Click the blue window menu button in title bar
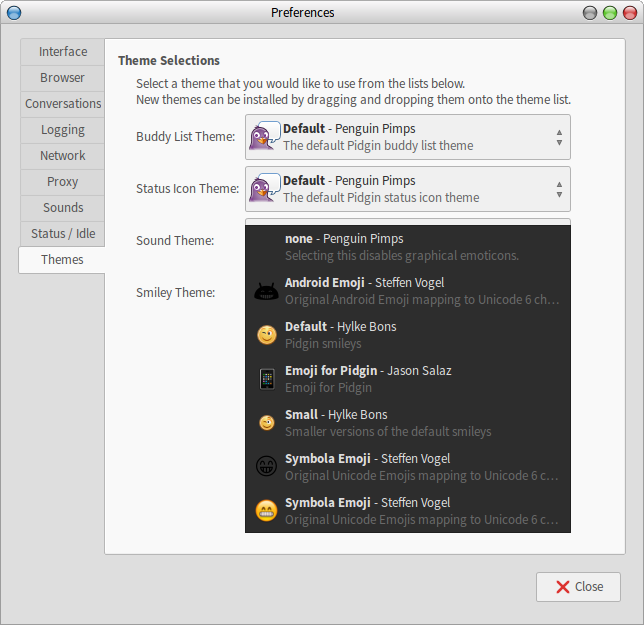This screenshot has width=644, height=625. [14, 13]
